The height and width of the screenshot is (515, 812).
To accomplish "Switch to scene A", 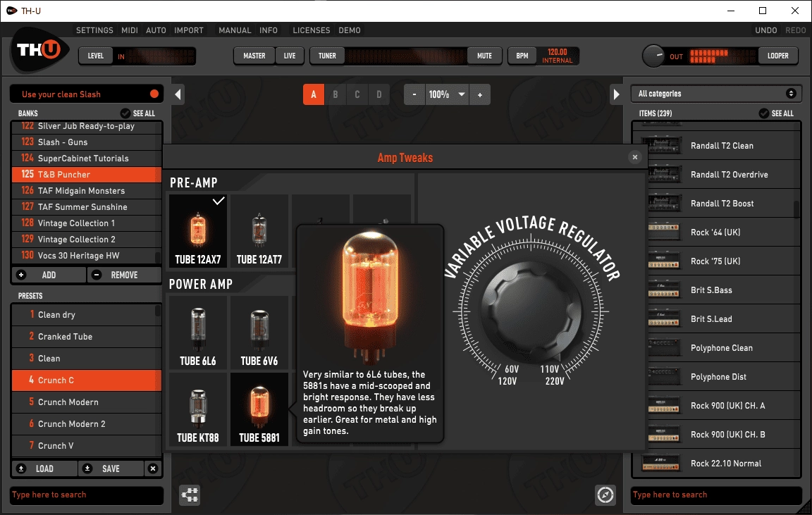I will click(x=313, y=94).
